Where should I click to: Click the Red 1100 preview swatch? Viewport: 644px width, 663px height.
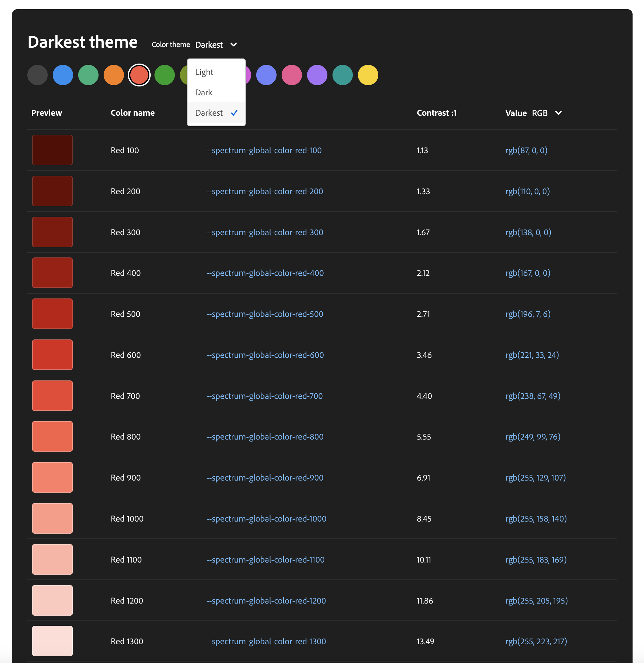[52, 559]
